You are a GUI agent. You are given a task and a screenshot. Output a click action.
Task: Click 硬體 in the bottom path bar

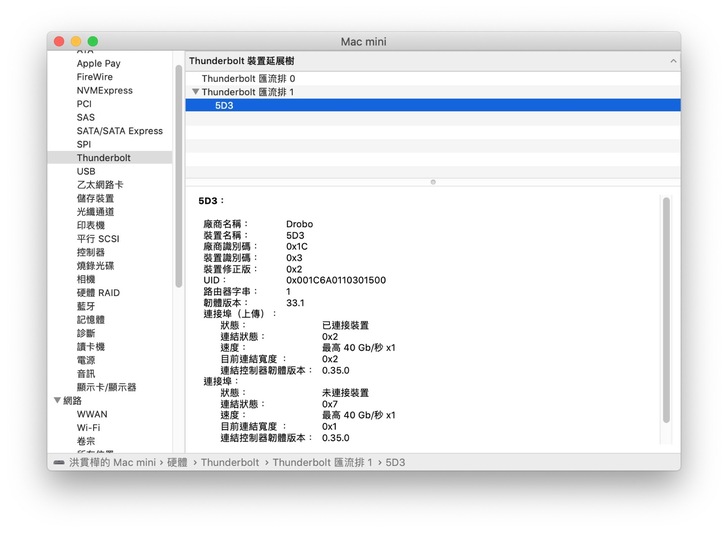pos(178,463)
